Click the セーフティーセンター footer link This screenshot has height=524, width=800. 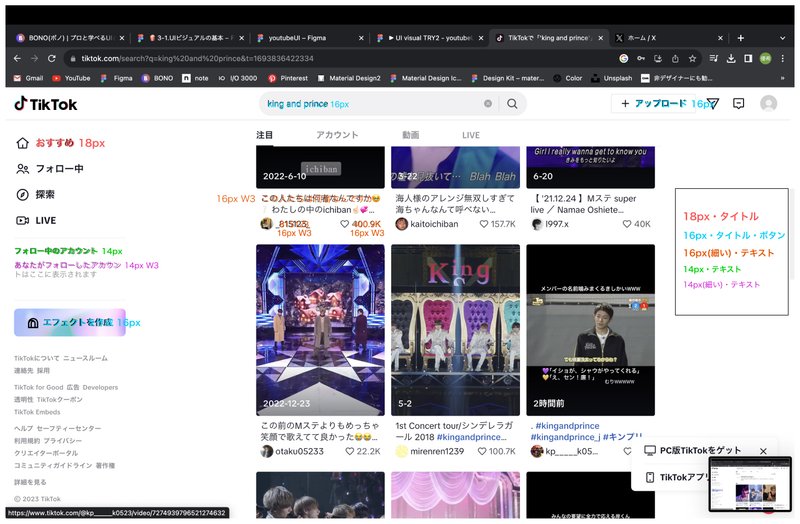click(69, 429)
